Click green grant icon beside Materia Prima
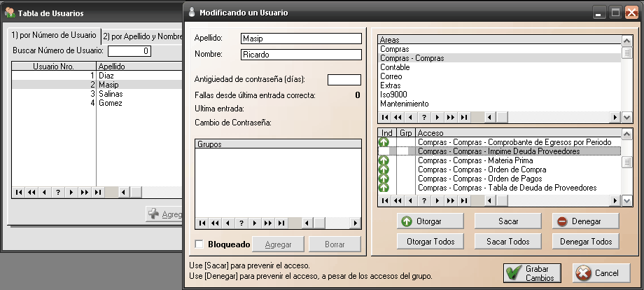644x290 pixels. tap(384, 160)
